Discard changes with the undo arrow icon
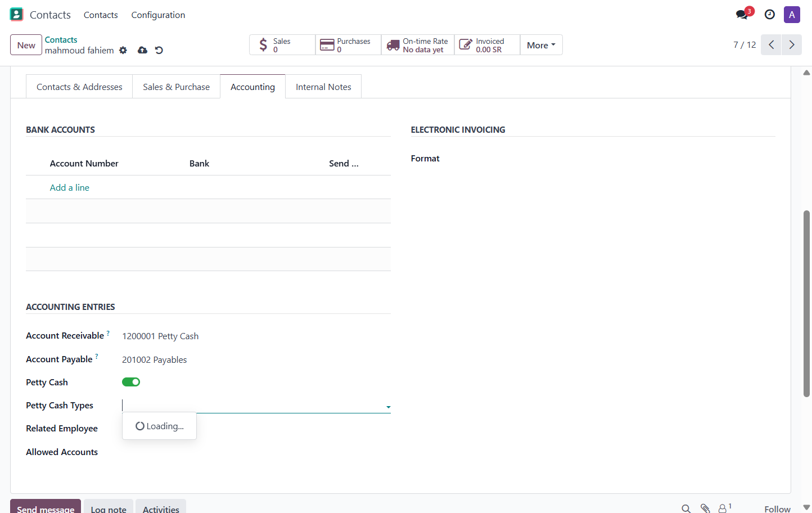Viewport: 812px width, 513px height. (159, 50)
